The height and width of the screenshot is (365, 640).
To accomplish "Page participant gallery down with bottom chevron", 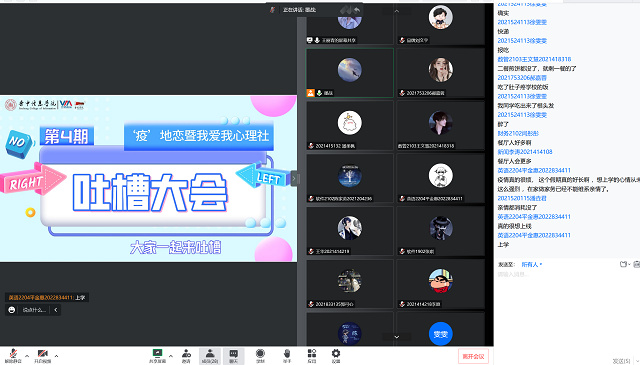I will pyautogui.click(x=396, y=337).
